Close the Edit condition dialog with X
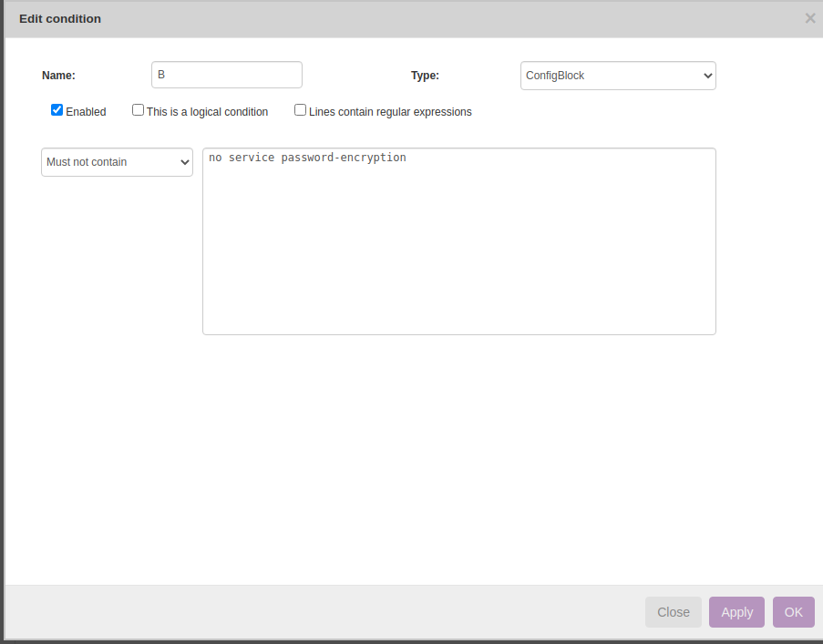 pos(809,18)
